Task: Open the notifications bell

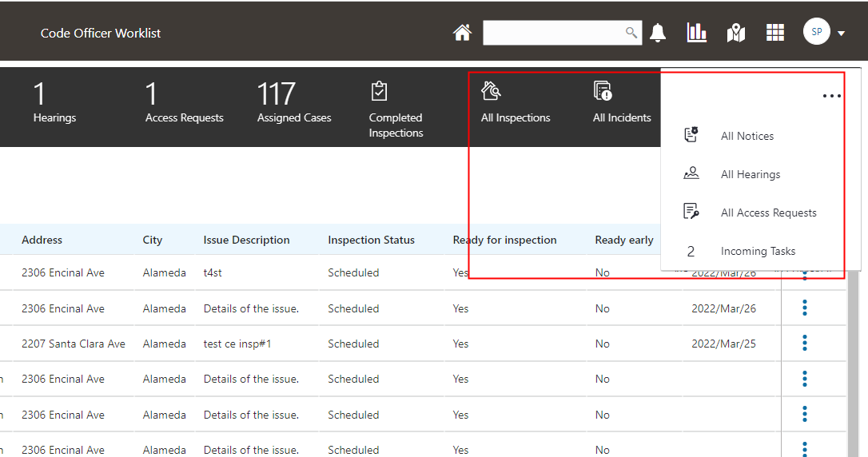Action: [x=658, y=33]
